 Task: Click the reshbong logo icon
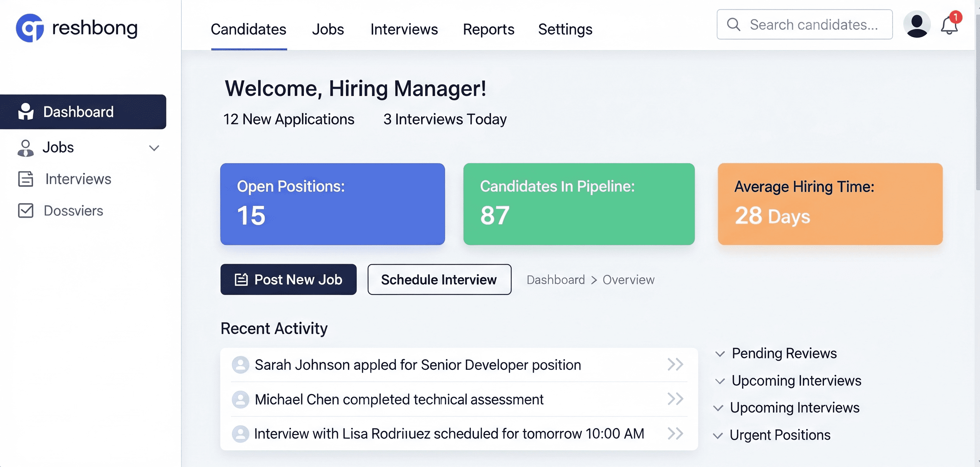30,28
